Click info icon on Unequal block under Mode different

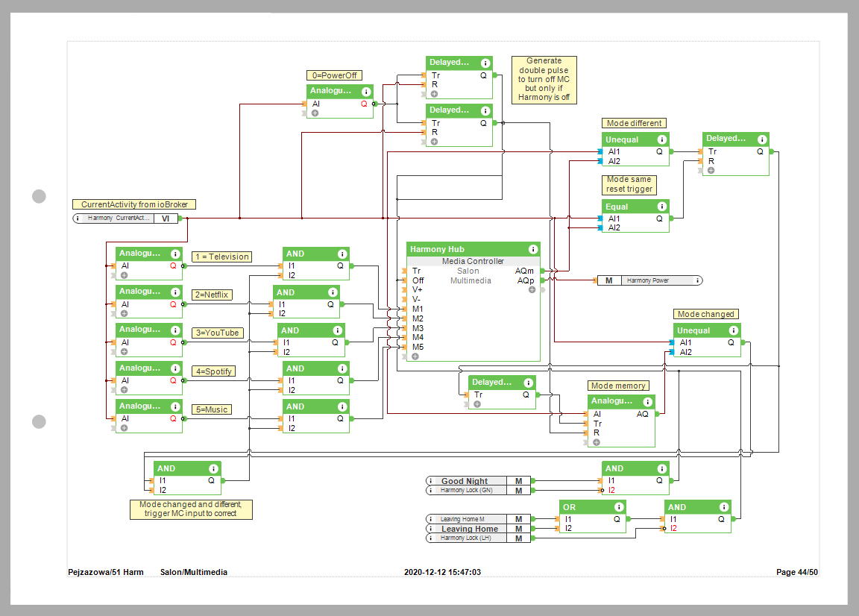[661, 139]
